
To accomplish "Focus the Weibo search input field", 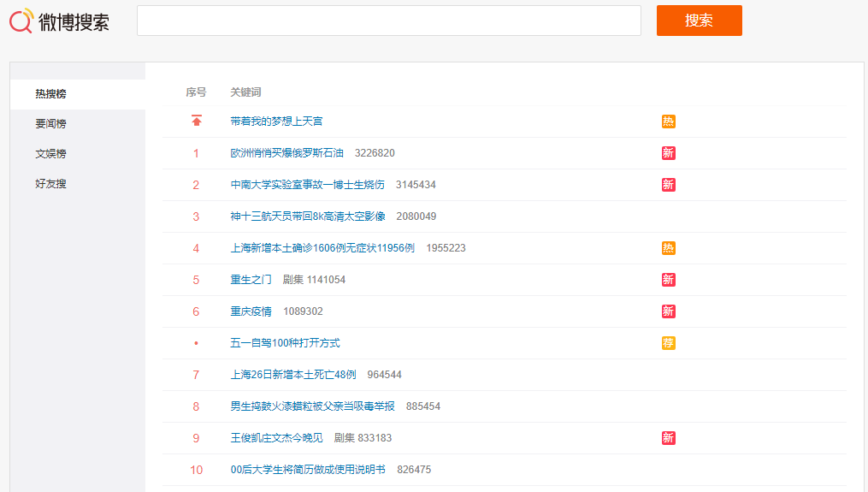I will pyautogui.click(x=389, y=21).
